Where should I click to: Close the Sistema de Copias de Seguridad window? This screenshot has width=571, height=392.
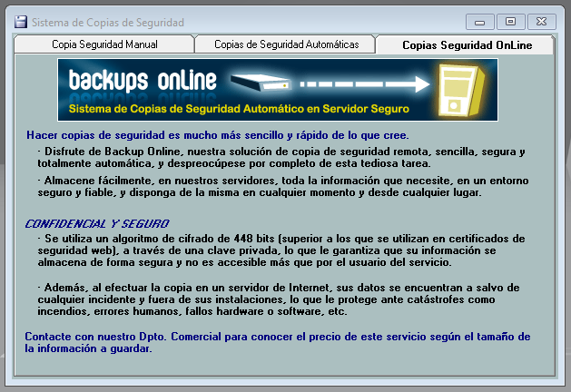pyautogui.click(x=542, y=22)
